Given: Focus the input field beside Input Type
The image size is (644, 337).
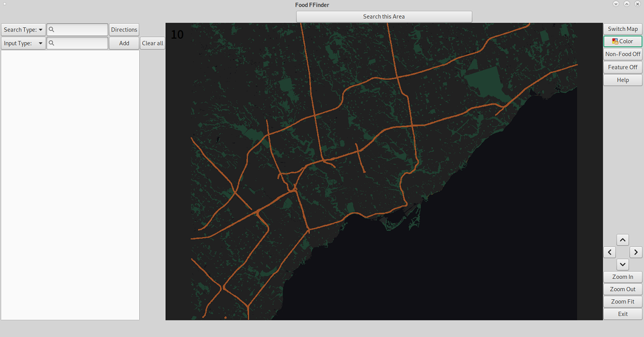Looking at the screenshot, I should (x=77, y=43).
